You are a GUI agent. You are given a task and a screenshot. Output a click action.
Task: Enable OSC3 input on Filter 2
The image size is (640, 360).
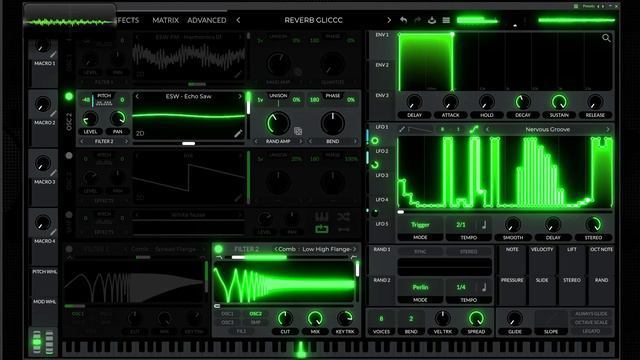pos(227,322)
